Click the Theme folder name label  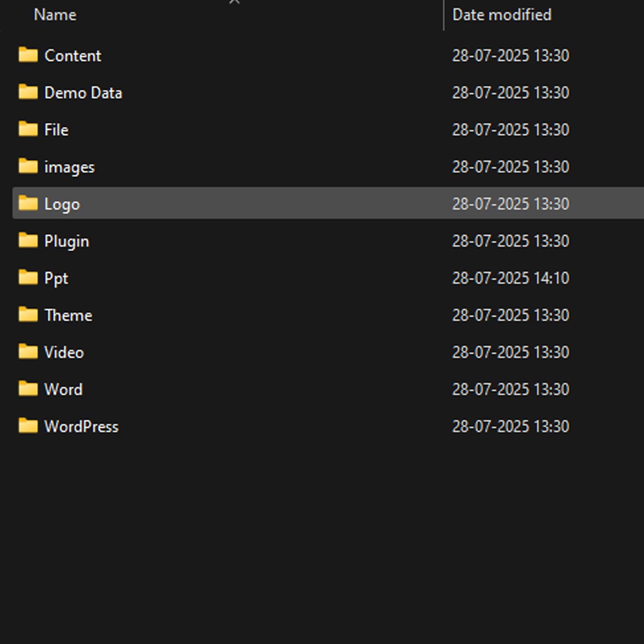coord(68,315)
